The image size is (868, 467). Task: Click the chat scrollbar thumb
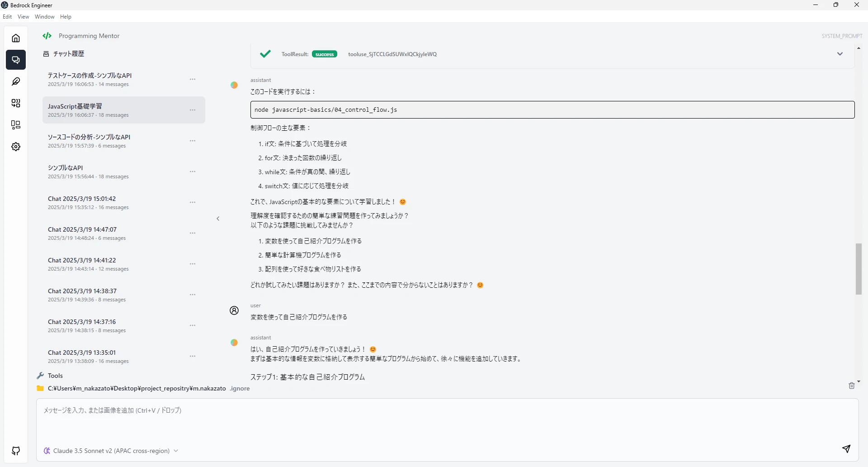(x=859, y=269)
